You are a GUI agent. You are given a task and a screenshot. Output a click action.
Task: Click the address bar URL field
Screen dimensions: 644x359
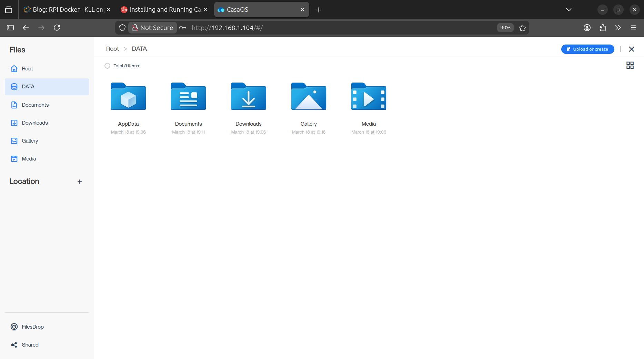(310, 28)
